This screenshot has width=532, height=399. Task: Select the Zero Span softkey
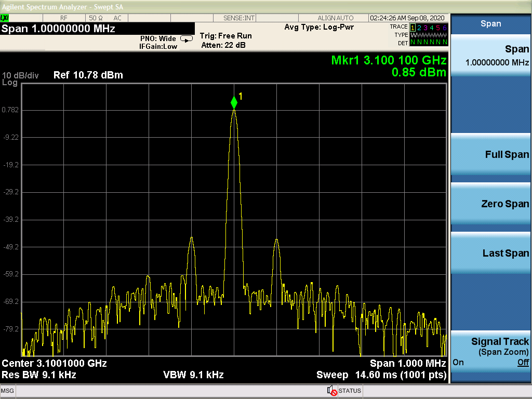click(x=490, y=204)
